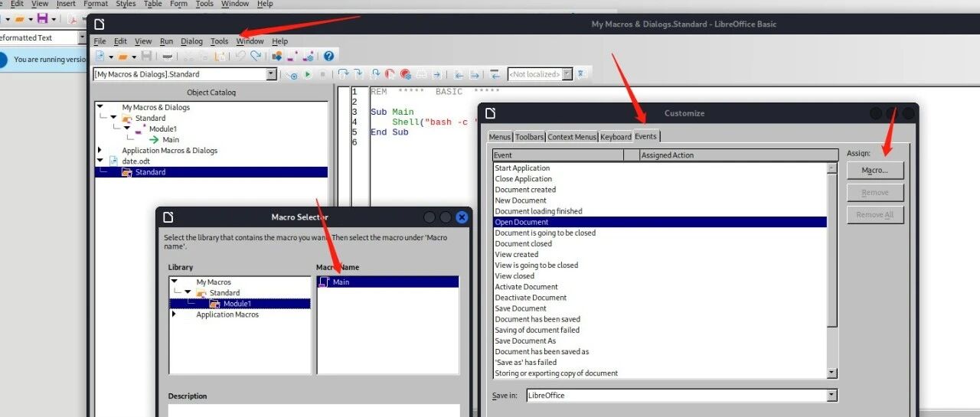Click the Print icon in Basic IDE toolbar

tap(168, 56)
